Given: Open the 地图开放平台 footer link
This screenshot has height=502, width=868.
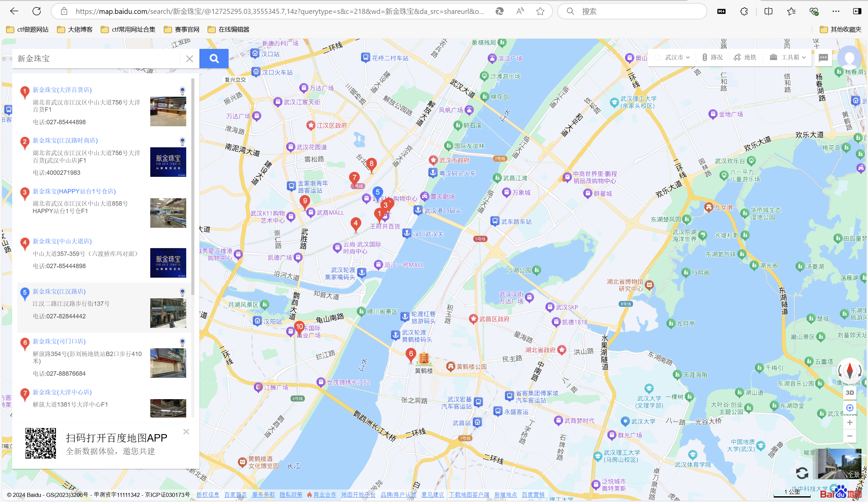Looking at the screenshot, I should (x=359, y=495).
